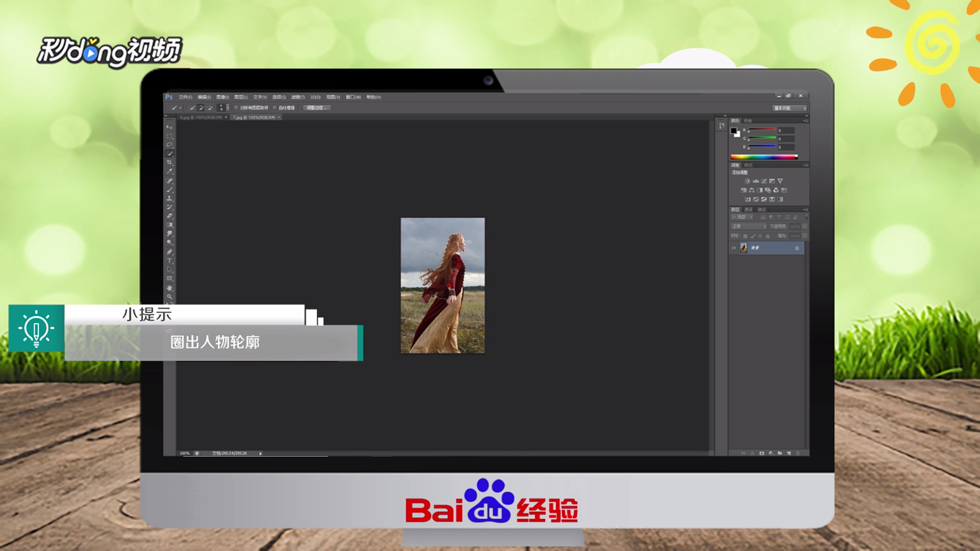Toggle visibility eye of the Background layer
Viewport: 980px width, 551px height.
pyautogui.click(x=733, y=248)
